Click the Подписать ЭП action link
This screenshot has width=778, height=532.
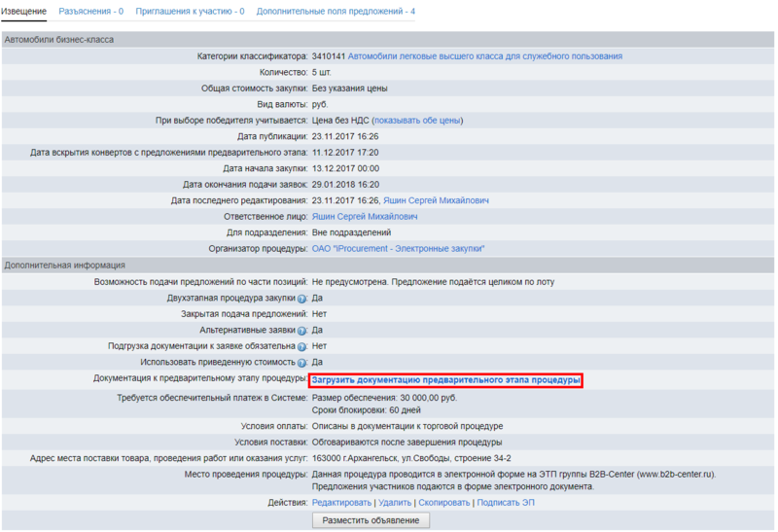506,502
